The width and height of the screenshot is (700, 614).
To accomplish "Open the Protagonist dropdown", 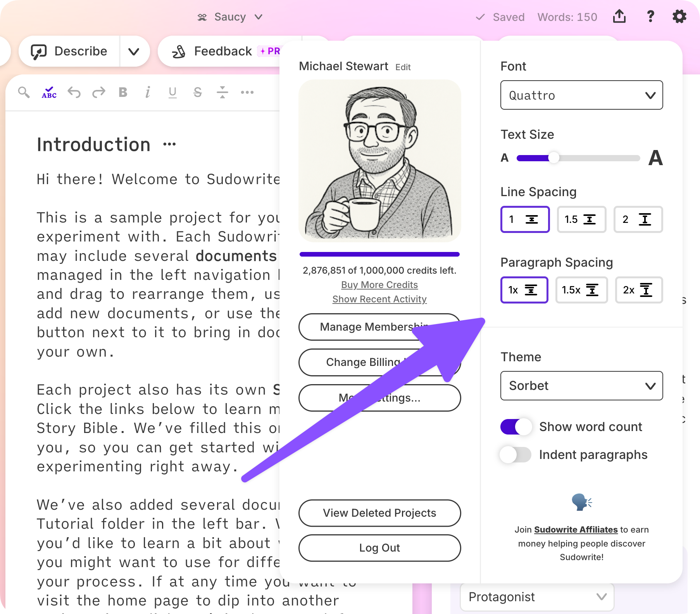I will [537, 597].
